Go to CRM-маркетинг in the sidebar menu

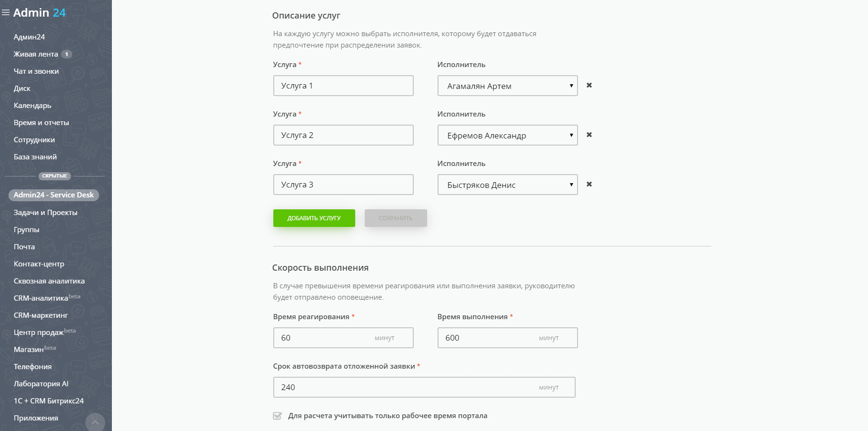pyautogui.click(x=40, y=315)
